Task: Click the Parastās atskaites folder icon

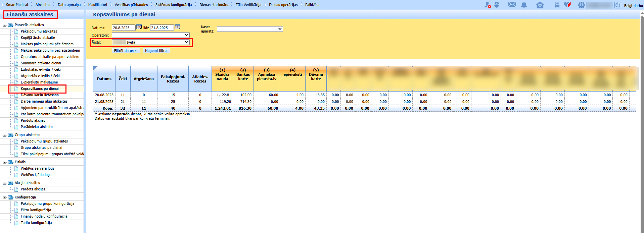Action: click(x=11, y=25)
